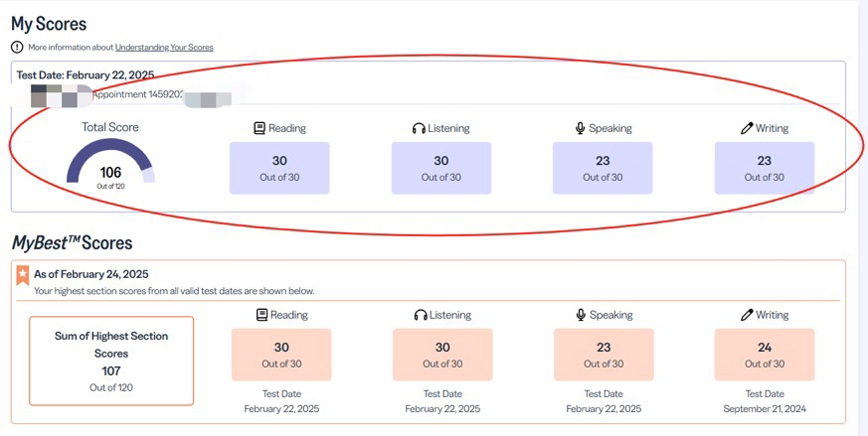Select the Writing 23 score box in My Scores
Screen dimensions: 868x436
pos(764,168)
